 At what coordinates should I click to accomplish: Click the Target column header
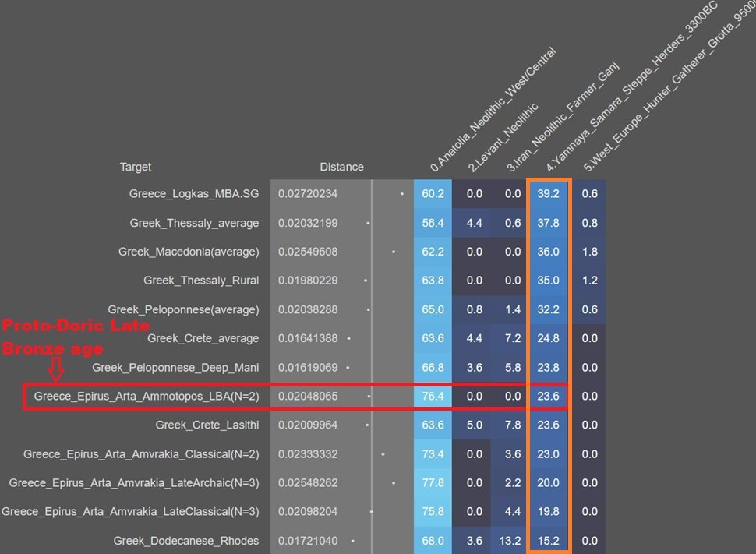coord(136,167)
